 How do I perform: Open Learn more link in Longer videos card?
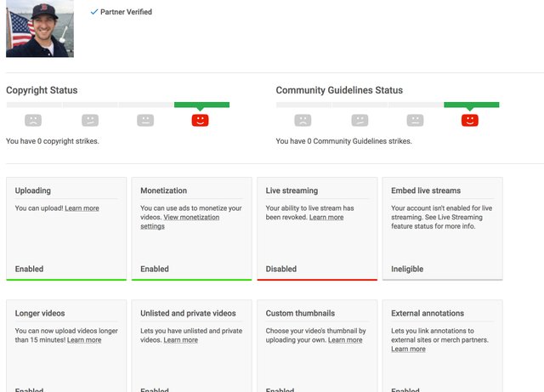(x=84, y=339)
